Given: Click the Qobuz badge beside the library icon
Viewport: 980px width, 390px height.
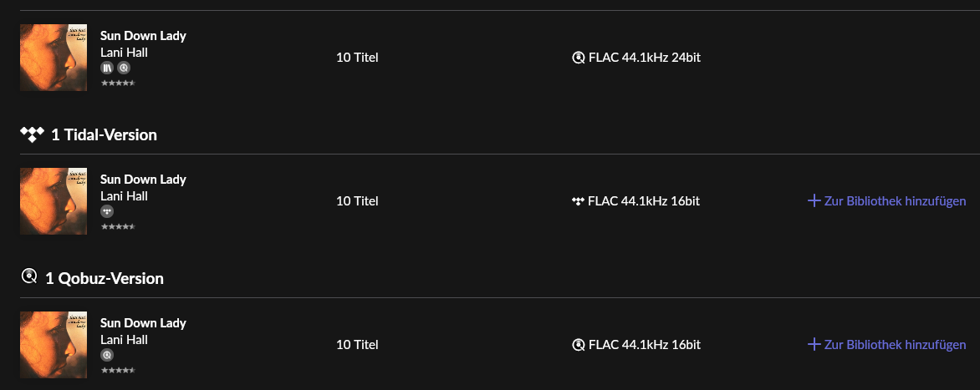Looking at the screenshot, I should [x=124, y=68].
